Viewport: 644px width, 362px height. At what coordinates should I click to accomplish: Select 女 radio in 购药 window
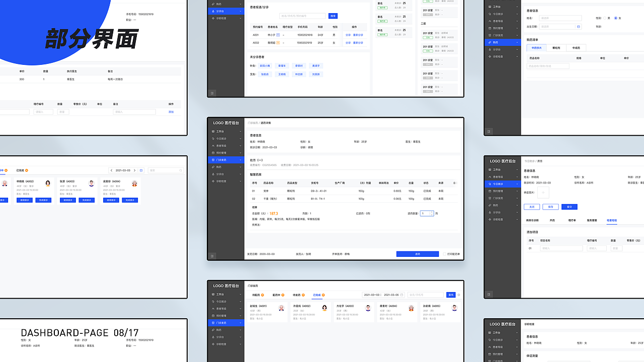615,18
